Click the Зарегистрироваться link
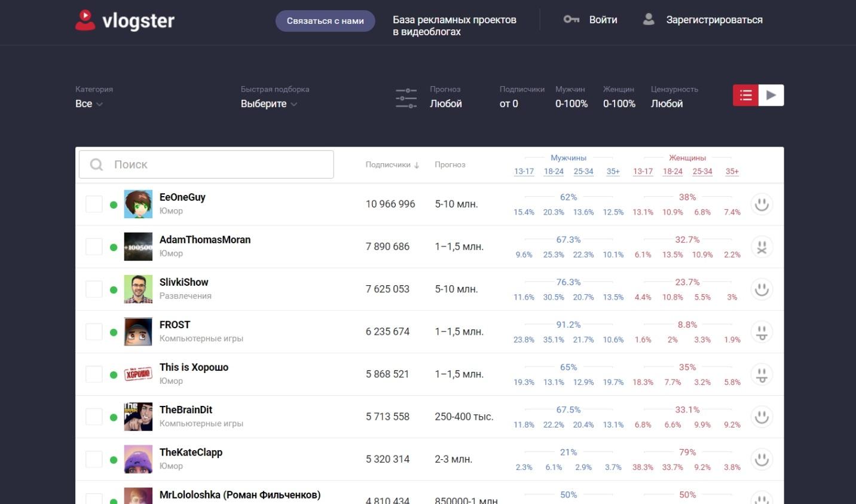This screenshot has height=504, width=856. [714, 20]
